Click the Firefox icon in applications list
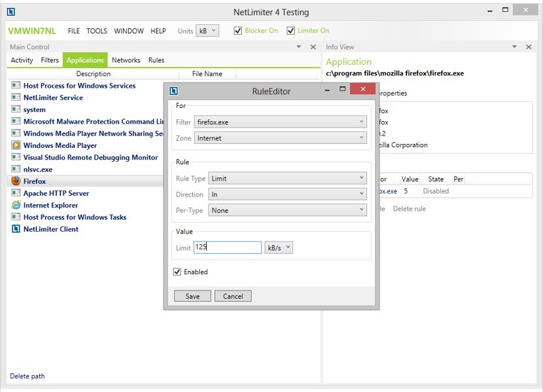 click(16, 181)
